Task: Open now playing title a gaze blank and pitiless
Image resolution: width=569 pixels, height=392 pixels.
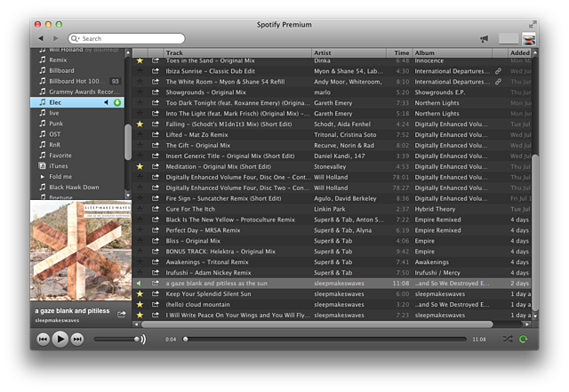Action: 72,311
